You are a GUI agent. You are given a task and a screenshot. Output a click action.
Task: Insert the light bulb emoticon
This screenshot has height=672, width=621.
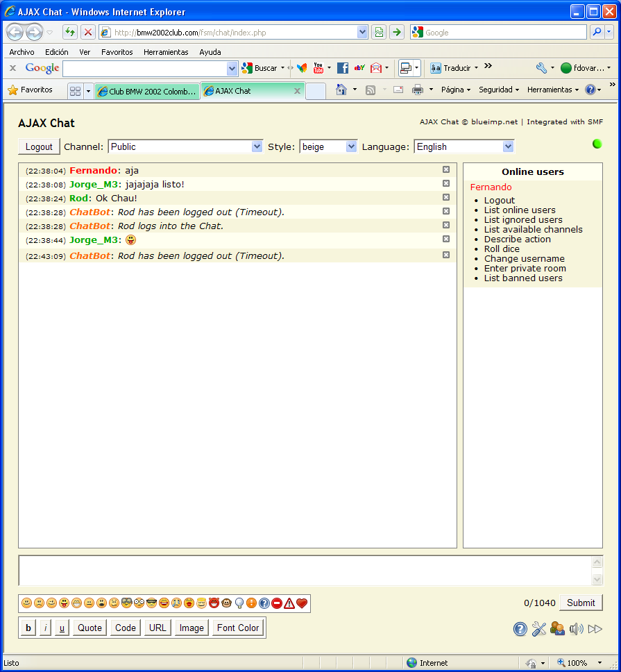tap(239, 603)
